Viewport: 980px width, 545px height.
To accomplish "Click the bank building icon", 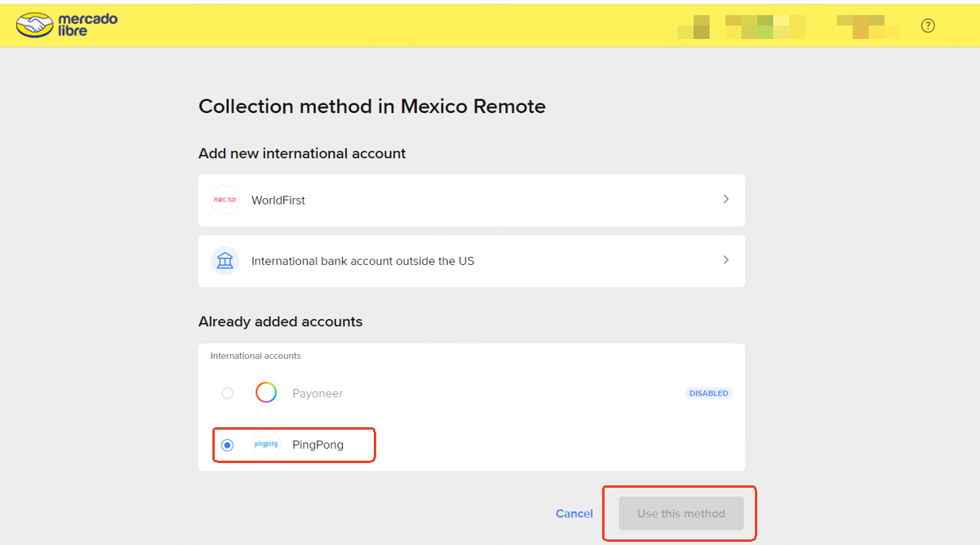I will (225, 261).
